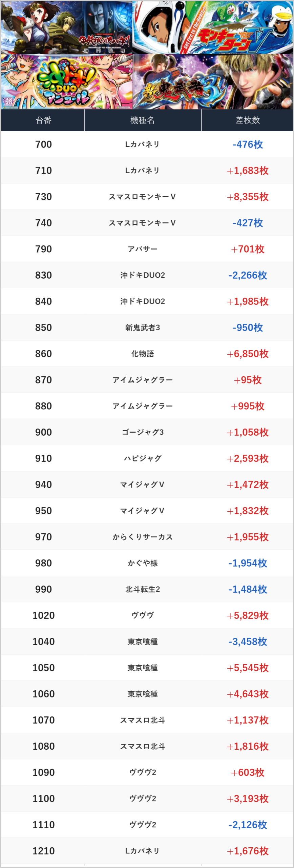
Task: Select the -3,458枚 value
Action: 248,642
